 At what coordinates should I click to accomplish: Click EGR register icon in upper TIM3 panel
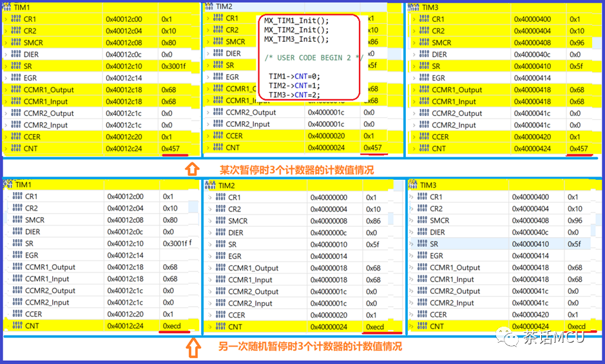click(424, 77)
